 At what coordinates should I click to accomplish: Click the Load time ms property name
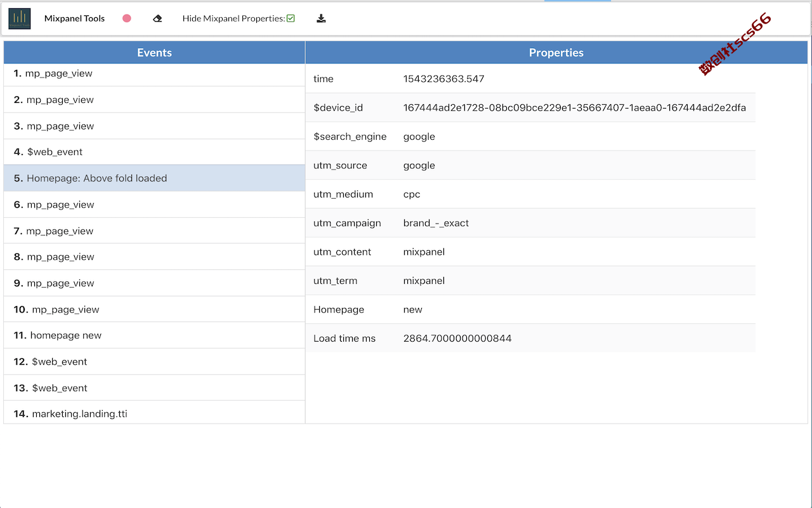tap(344, 338)
